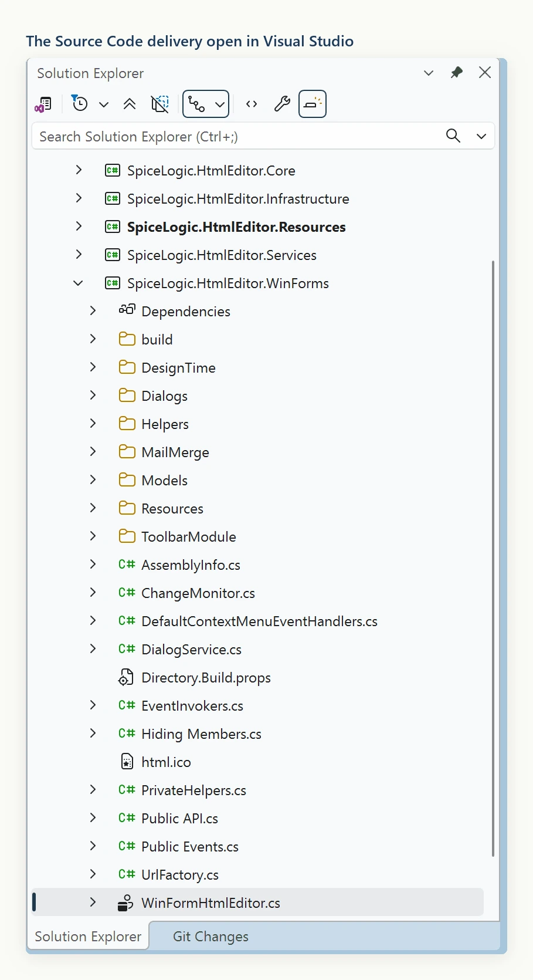Image resolution: width=533 pixels, height=980 pixels.
Task: Expand the Dependencies node
Action: pos(93,311)
